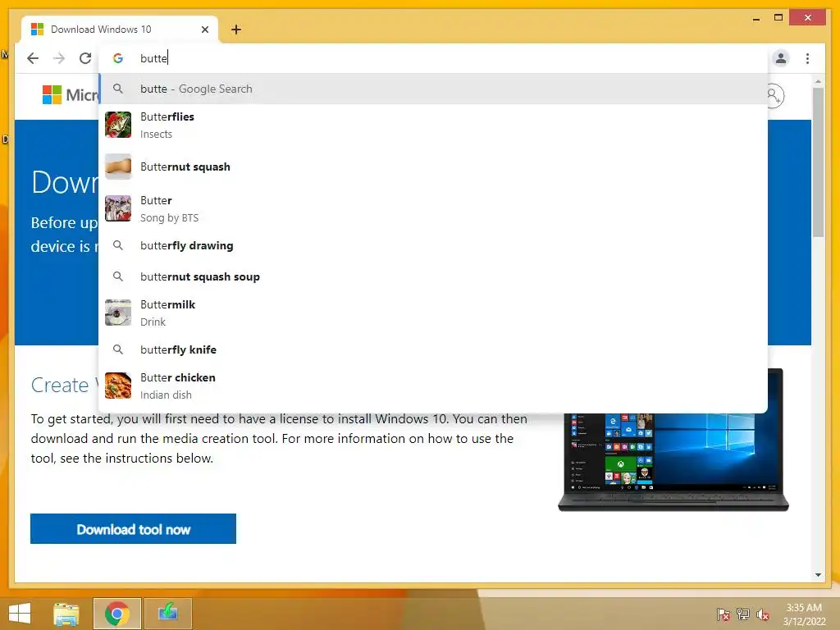Image resolution: width=840 pixels, height=630 pixels.
Task: Open Chrome three-dot menu
Action: pos(807,58)
